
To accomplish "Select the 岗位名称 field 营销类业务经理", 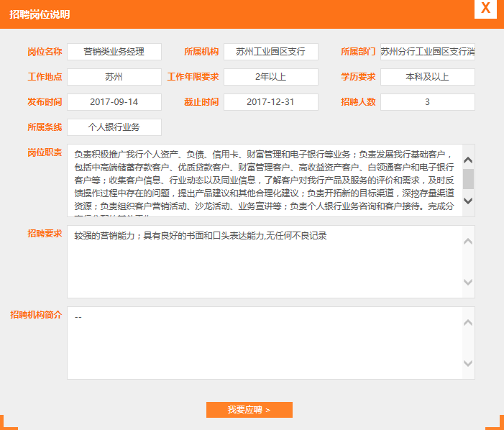I will point(114,52).
